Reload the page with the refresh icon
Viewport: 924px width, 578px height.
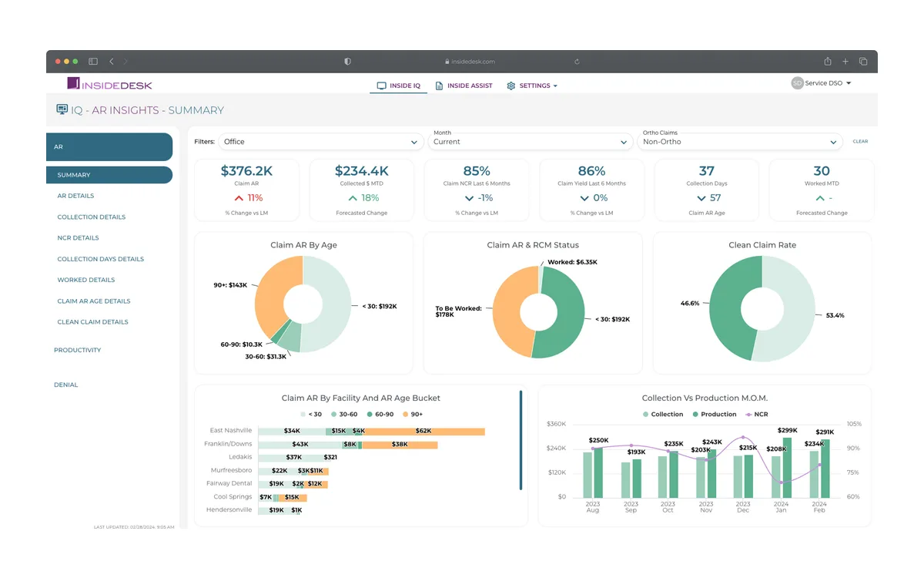[577, 62]
